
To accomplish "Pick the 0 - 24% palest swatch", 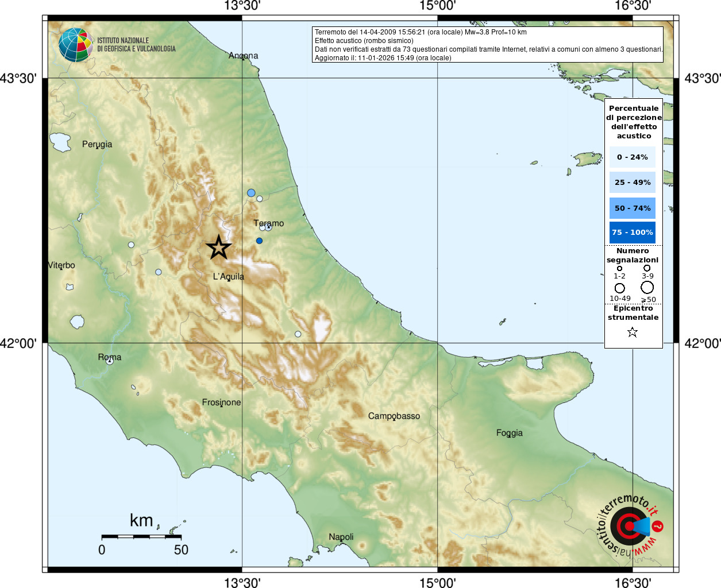I will pyautogui.click(x=632, y=157).
